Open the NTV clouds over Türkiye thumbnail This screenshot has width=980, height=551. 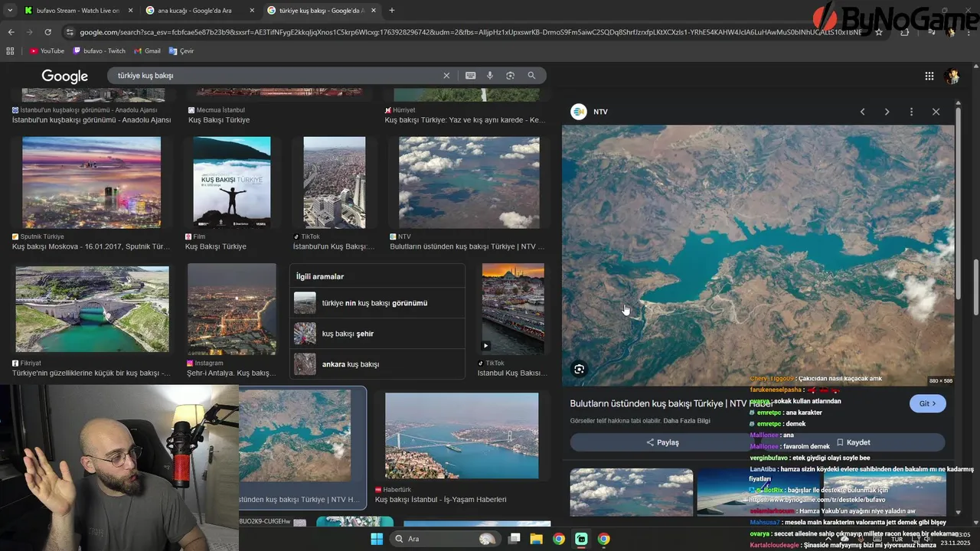(469, 182)
